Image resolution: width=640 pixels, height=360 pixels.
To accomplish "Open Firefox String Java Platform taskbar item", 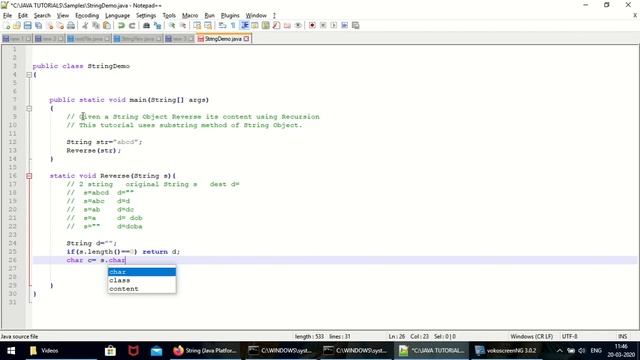I will click(x=204, y=351).
